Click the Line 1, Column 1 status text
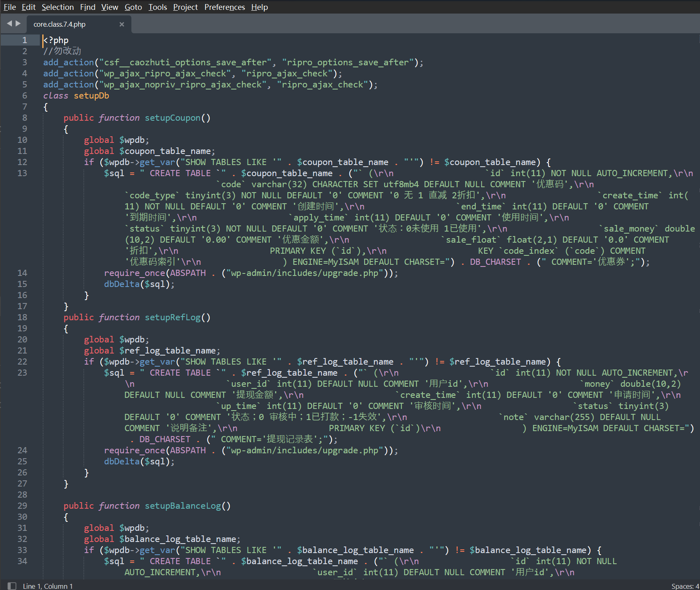 click(x=48, y=586)
